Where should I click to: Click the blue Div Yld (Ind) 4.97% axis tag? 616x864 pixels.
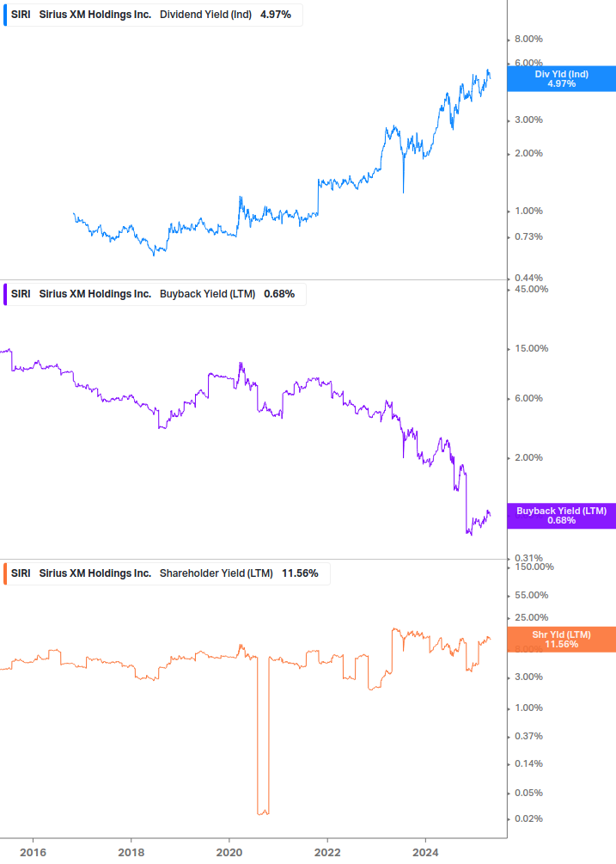(x=562, y=79)
